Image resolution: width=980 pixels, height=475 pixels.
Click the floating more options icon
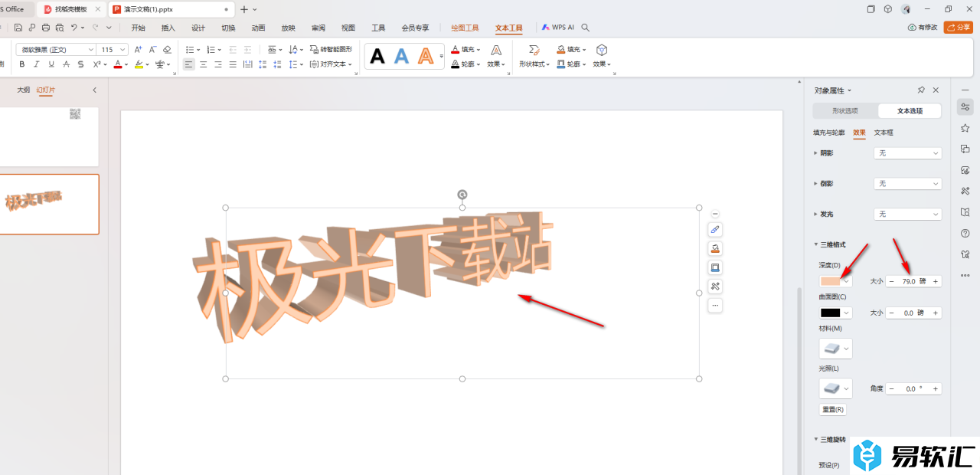tap(715, 305)
